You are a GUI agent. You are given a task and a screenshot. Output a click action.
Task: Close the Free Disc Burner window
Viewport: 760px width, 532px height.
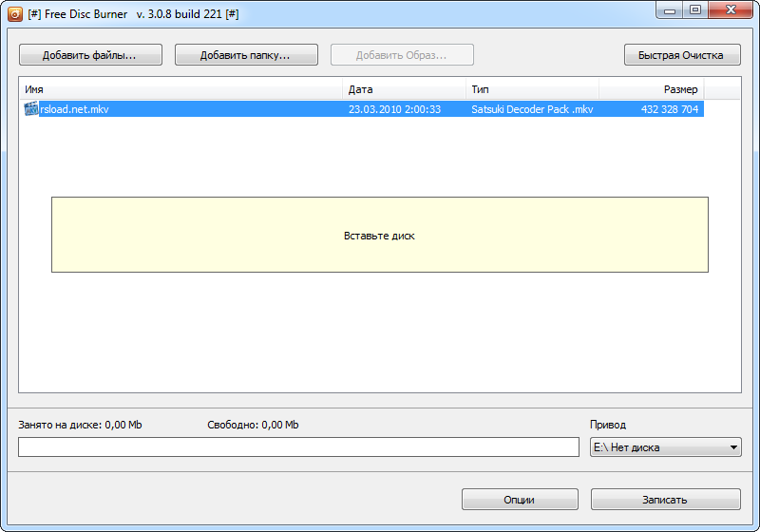point(730,10)
